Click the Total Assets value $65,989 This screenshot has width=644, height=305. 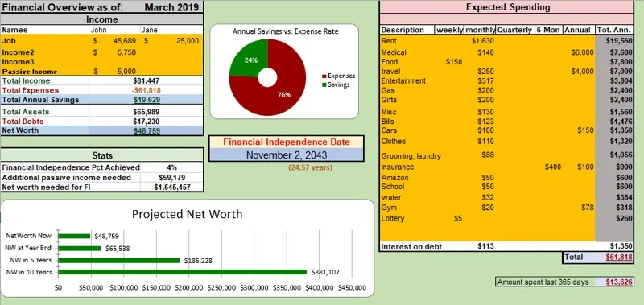tap(147, 112)
